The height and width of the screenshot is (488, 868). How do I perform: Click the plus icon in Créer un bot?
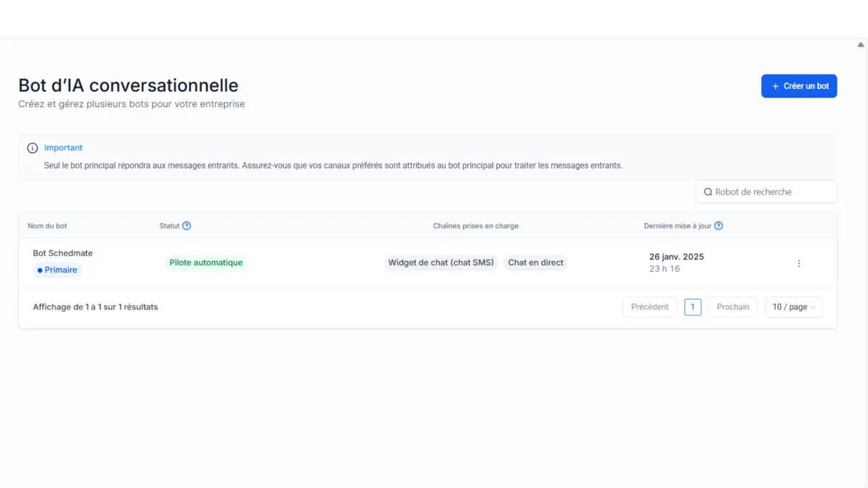775,86
